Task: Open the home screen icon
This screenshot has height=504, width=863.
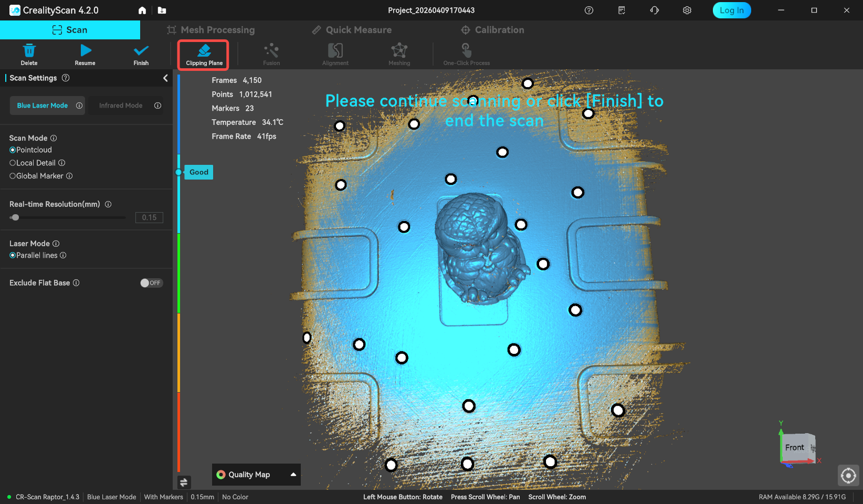Action: pos(142,10)
